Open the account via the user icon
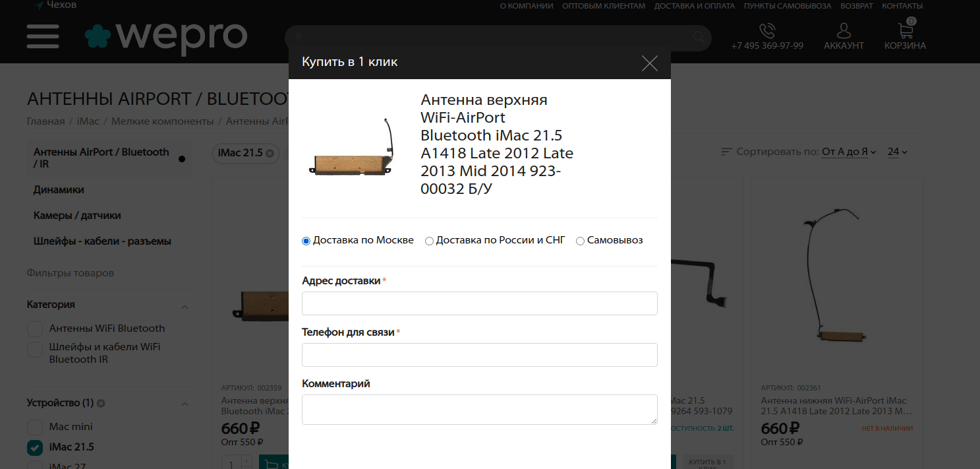Image resolution: width=980 pixels, height=469 pixels. click(844, 30)
